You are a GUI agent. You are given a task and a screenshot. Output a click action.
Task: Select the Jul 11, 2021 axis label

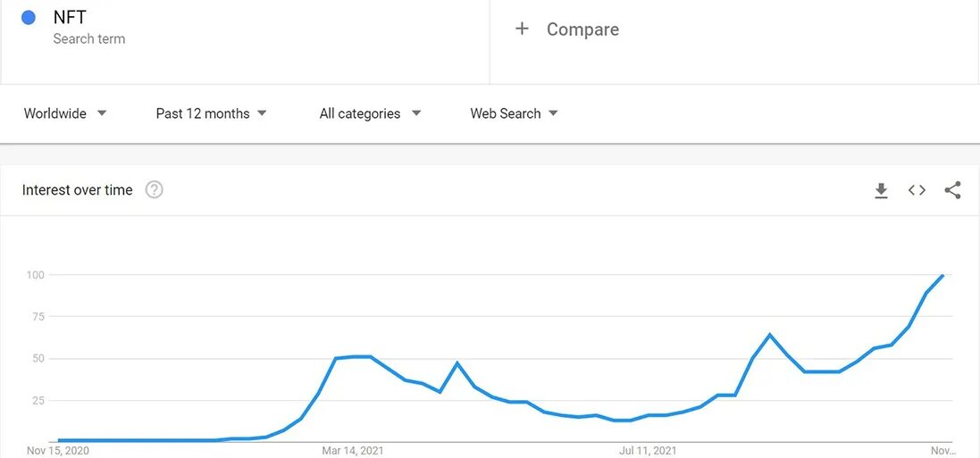click(x=648, y=451)
